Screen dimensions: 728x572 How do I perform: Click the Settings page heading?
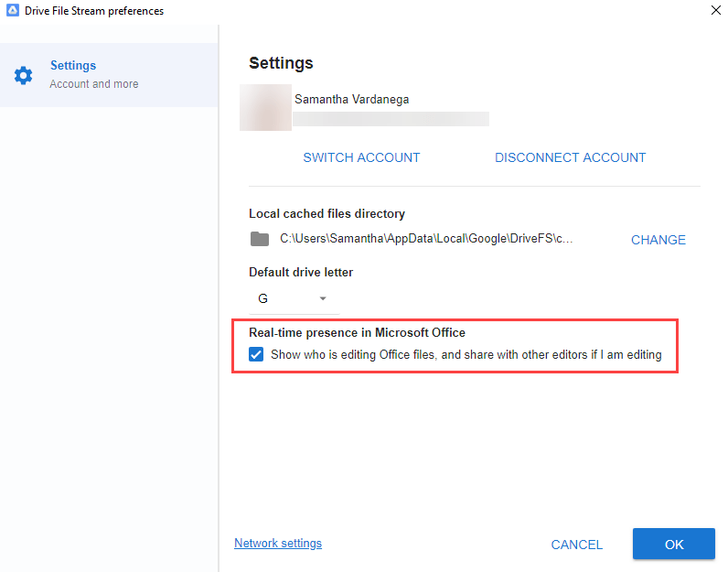point(281,63)
